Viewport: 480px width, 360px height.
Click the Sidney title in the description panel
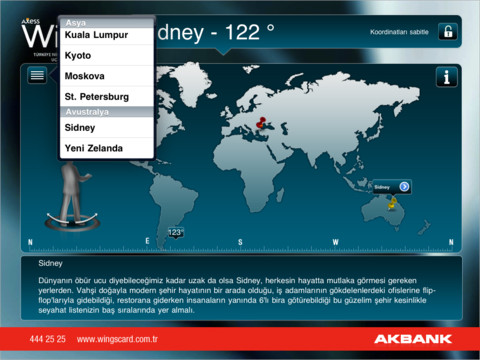(x=50, y=263)
